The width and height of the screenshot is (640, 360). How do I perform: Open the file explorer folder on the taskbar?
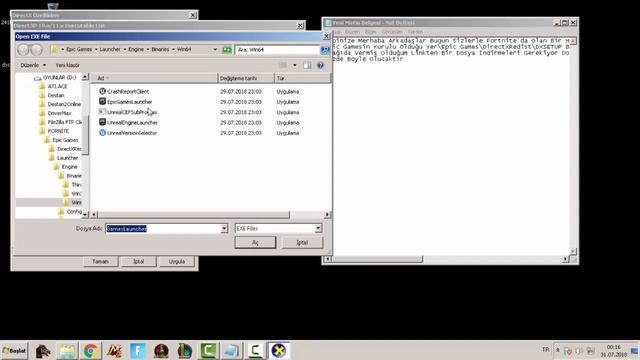click(67, 351)
